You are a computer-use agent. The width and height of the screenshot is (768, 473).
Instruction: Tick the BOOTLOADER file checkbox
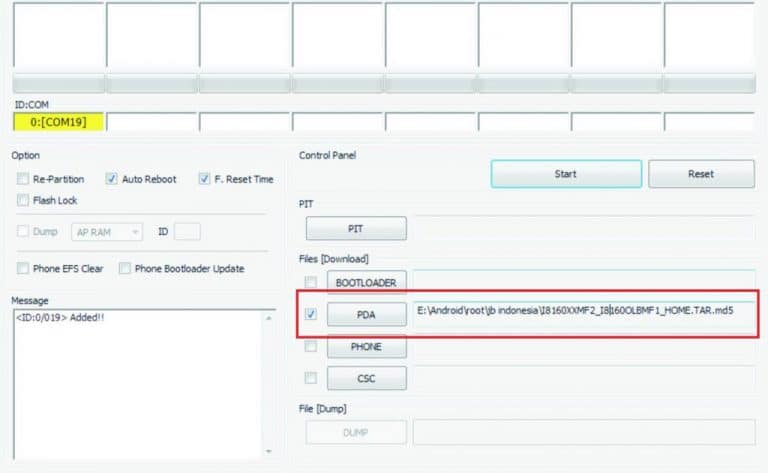click(x=311, y=282)
